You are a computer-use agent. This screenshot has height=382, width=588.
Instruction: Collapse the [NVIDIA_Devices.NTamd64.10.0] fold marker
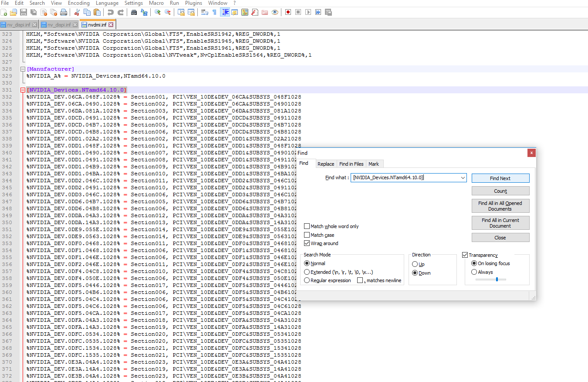(x=23, y=90)
